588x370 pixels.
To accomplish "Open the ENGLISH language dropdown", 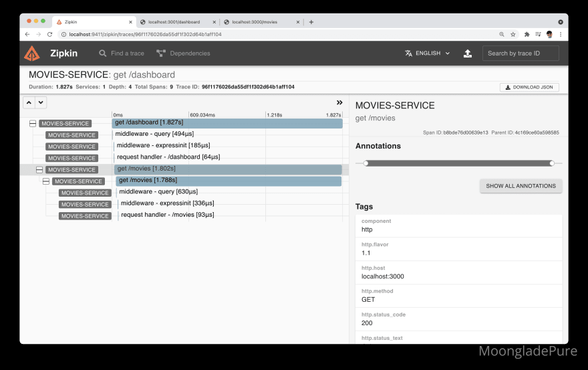I will point(428,54).
